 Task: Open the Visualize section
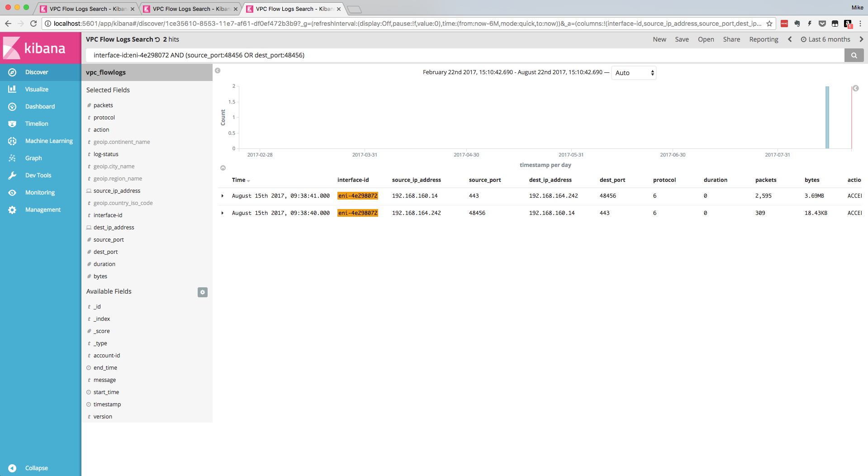(x=40, y=90)
